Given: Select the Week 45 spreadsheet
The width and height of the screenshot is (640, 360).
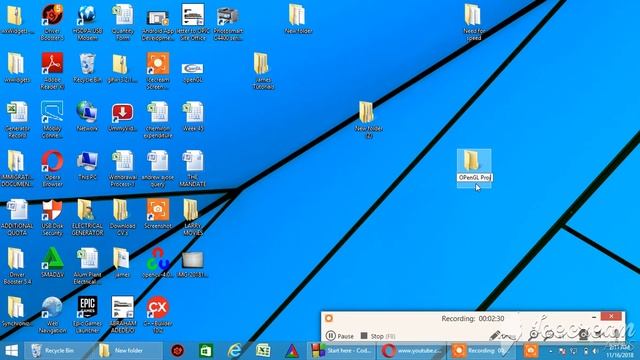Looking at the screenshot, I should (x=193, y=116).
